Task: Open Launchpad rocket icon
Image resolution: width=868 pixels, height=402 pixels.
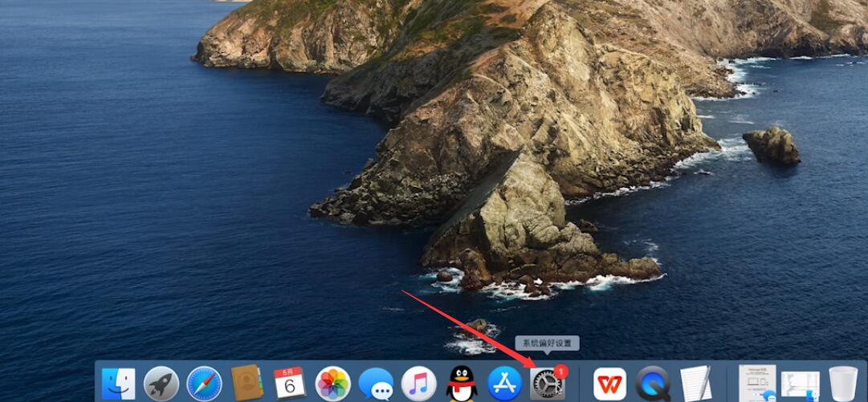Action: coord(161,384)
